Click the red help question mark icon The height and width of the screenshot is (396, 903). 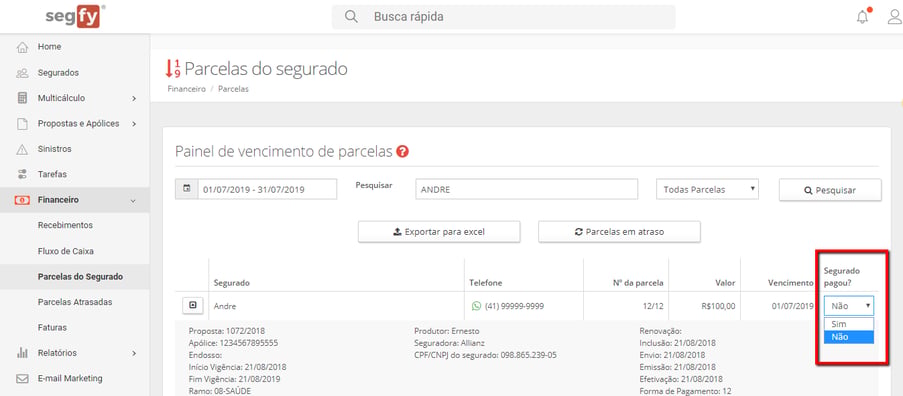click(403, 152)
